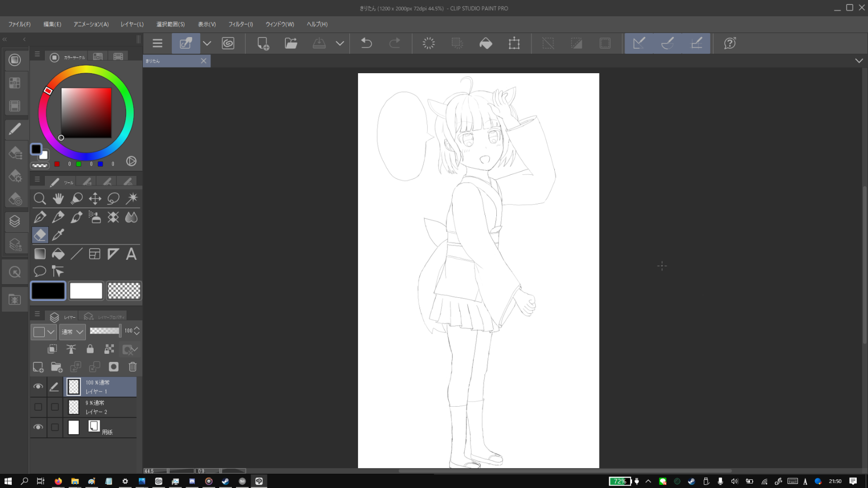The height and width of the screenshot is (488, 868).
Task: Select the Eyedropper tool
Action: coord(58,235)
